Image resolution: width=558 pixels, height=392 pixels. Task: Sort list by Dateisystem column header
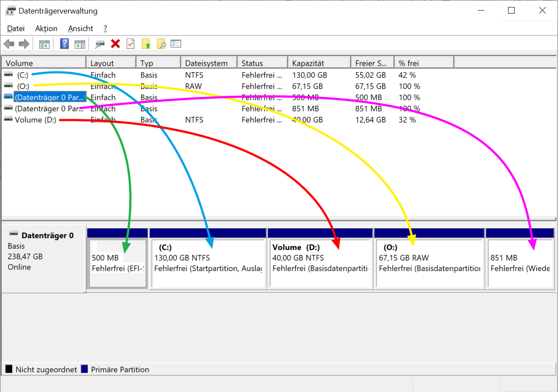coord(206,63)
